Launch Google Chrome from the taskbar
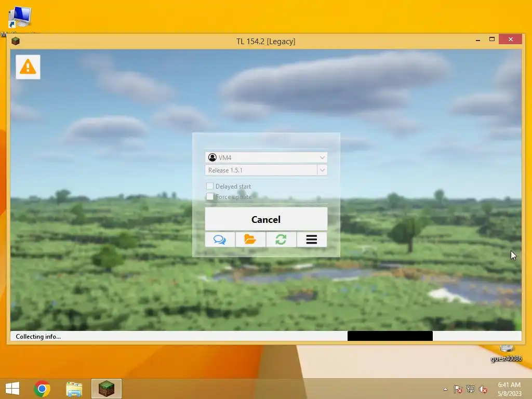 42,389
